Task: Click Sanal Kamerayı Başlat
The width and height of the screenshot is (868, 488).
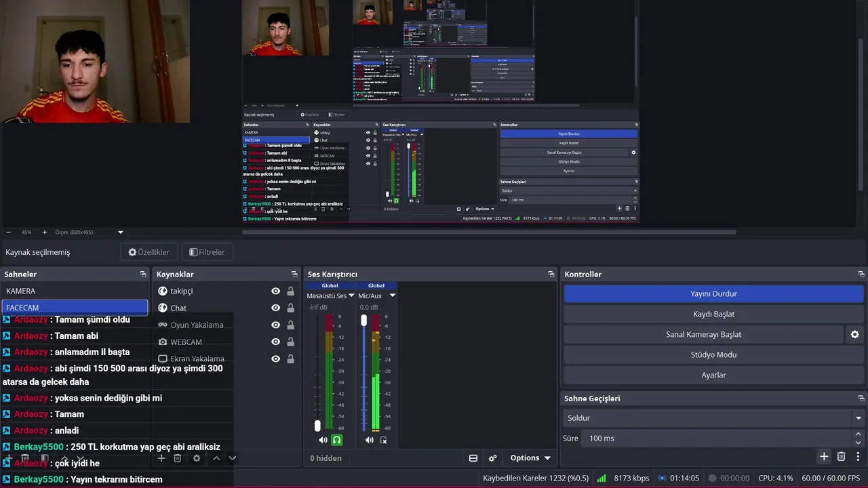Action: pos(703,334)
